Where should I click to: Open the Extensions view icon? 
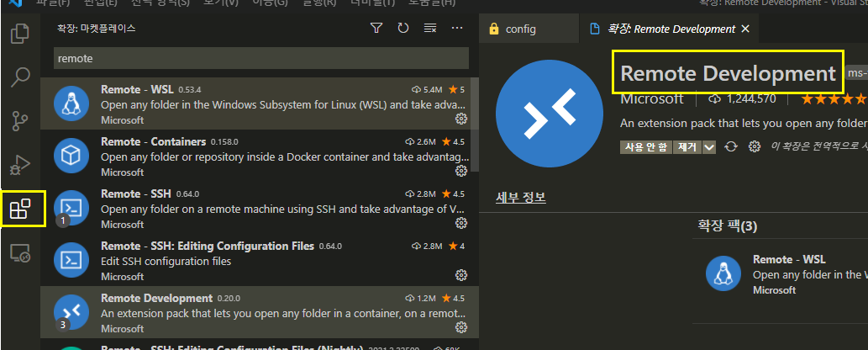coord(20,209)
